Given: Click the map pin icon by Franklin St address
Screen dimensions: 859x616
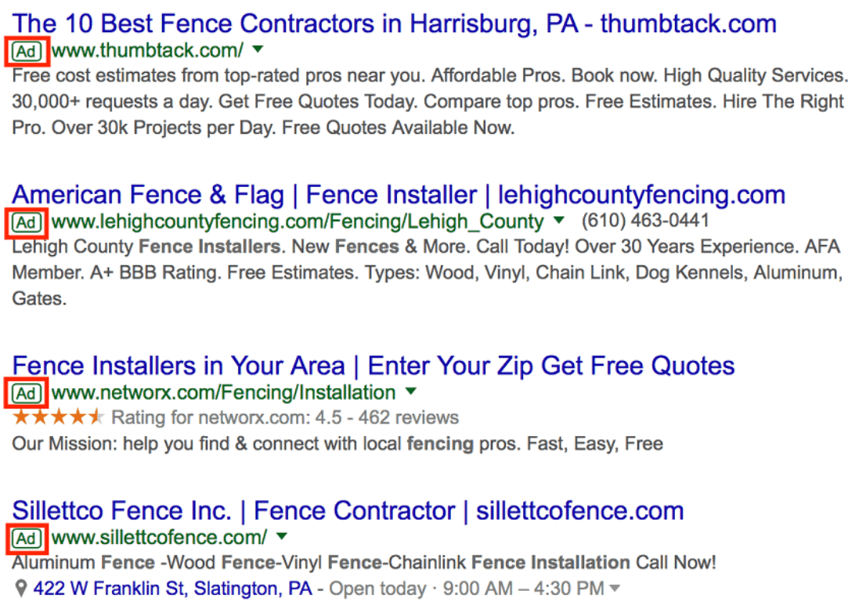Looking at the screenshot, I should click(21, 588).
